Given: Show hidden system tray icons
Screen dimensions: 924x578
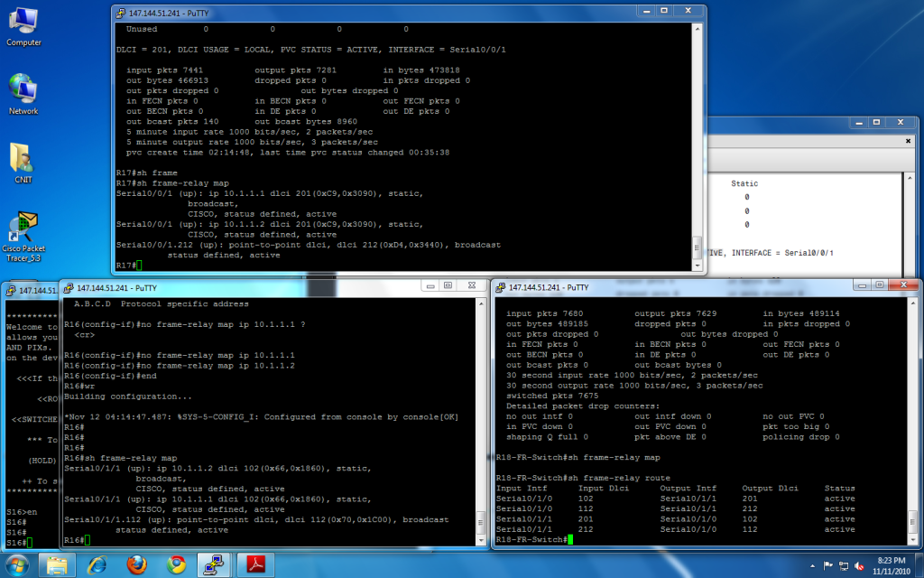Looking at the screenshot, I should tap(813, 565).
